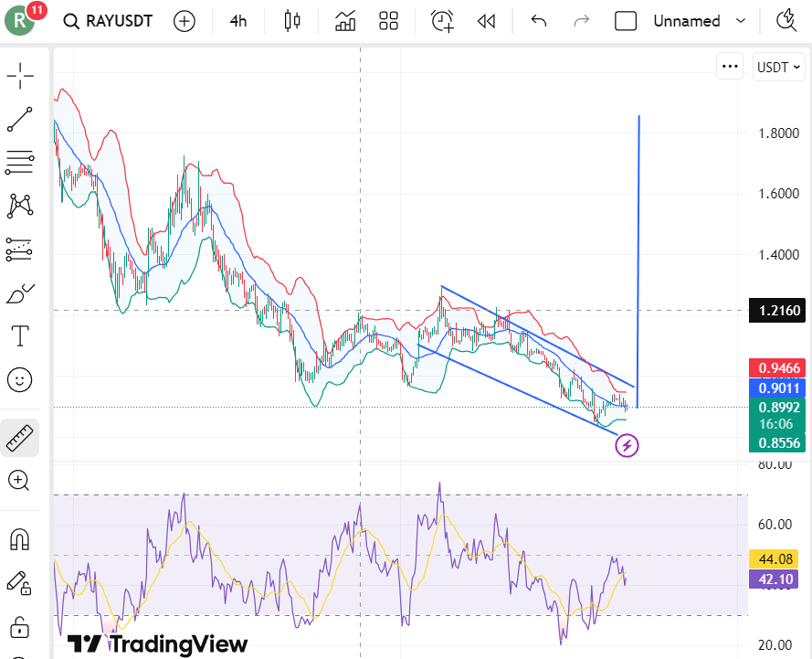Select the Text annotation tool
Screen dimensions: 812x659
pos(20,335)
